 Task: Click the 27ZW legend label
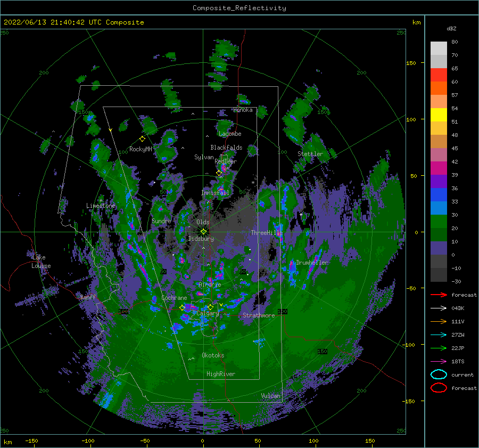(458, 335)
